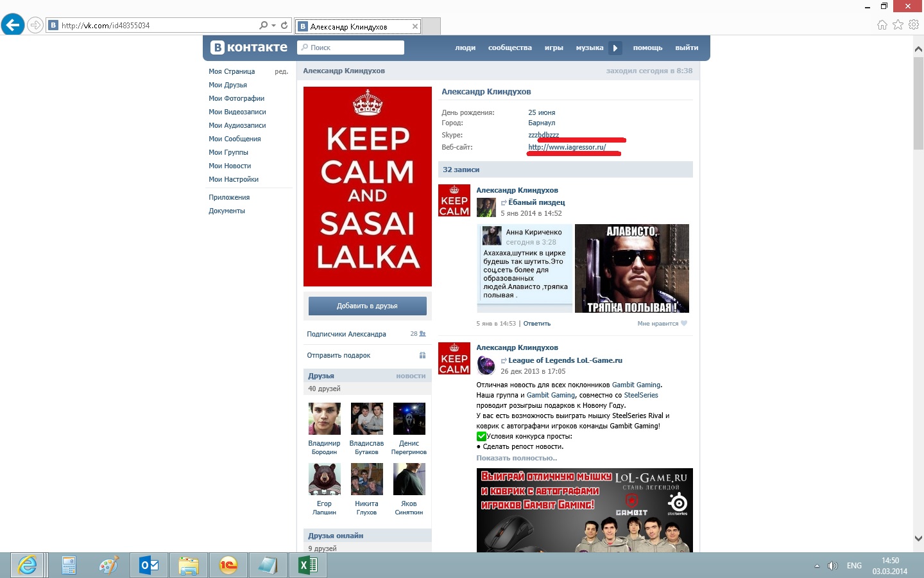
Task: Open Мои Аудиозаписи in the sidebar
Action: (237, 125)
